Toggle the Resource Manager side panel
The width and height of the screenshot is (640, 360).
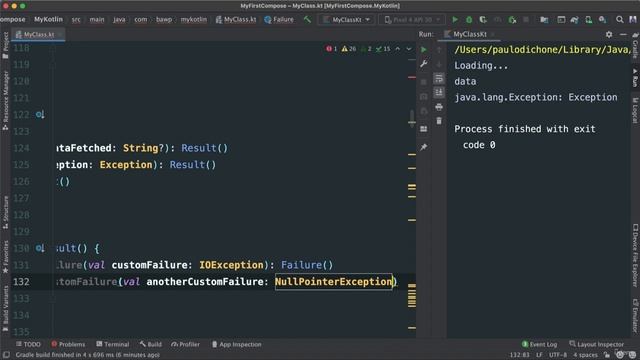coord(5,100)
